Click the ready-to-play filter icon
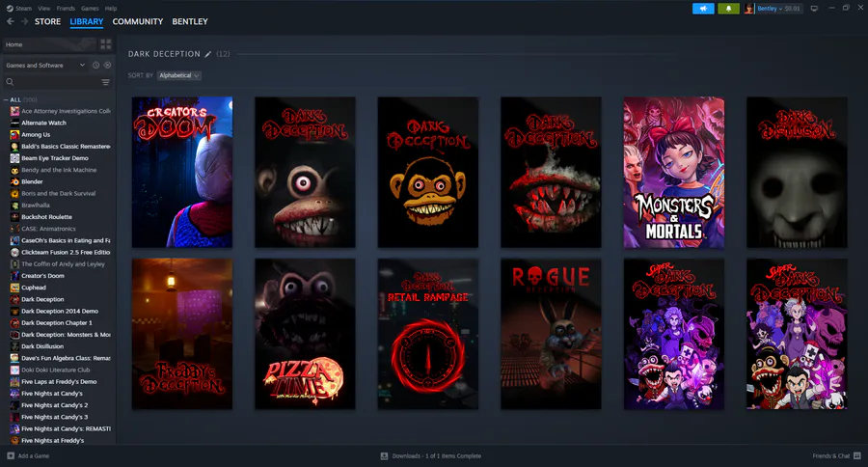 107,65
